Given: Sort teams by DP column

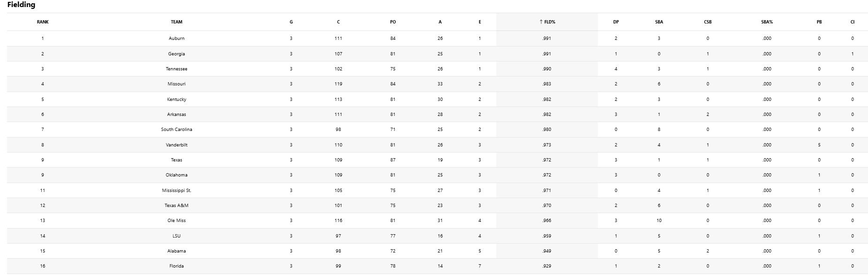Looking at the screenshot, I should click(616, 22).
